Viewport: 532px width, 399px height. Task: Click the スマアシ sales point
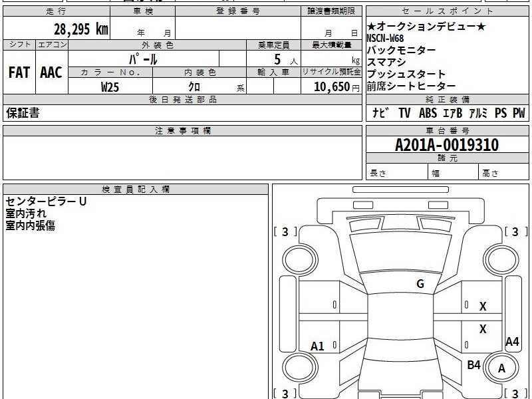pos(386,62)
